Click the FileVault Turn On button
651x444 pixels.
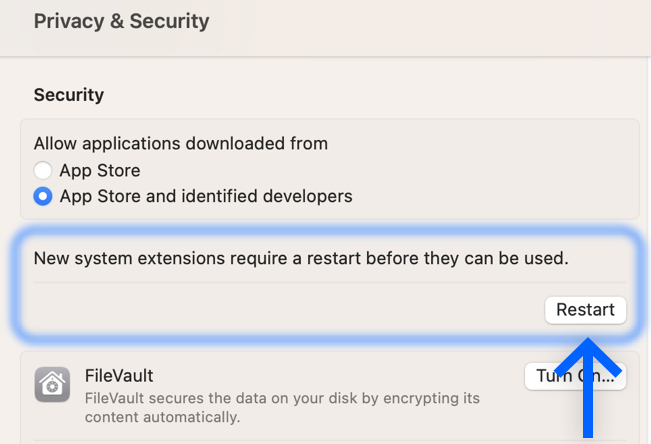(x=575, y=376)
